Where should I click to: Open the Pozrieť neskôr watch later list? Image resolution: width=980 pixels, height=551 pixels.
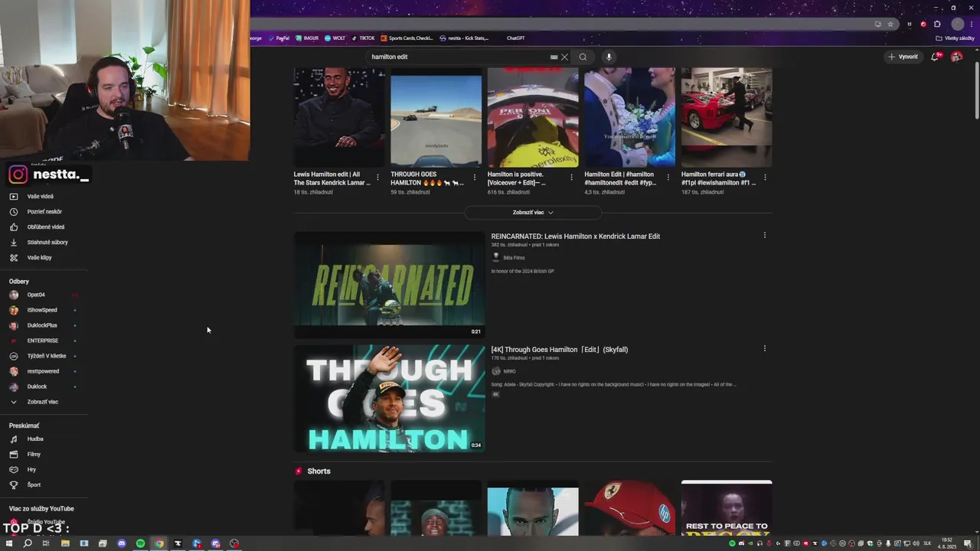44,212
